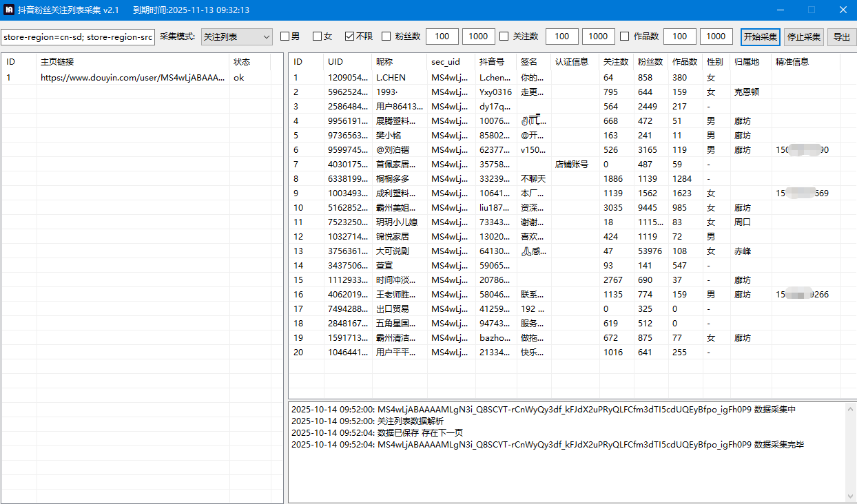Click the log panel scrollbar down arrow

pyautogui.click(x=850, y=496)
